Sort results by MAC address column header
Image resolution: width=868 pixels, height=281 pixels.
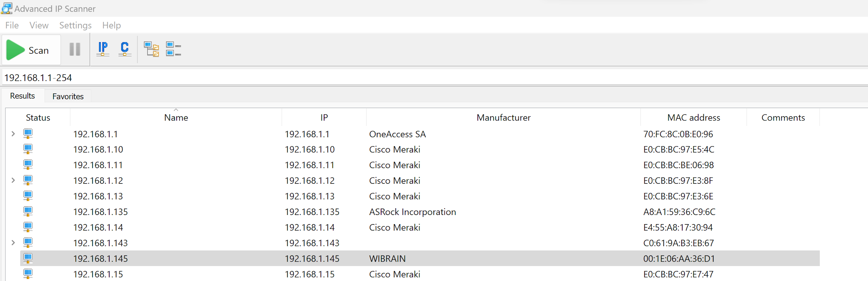pyautogui.click(x=693, y=117)
